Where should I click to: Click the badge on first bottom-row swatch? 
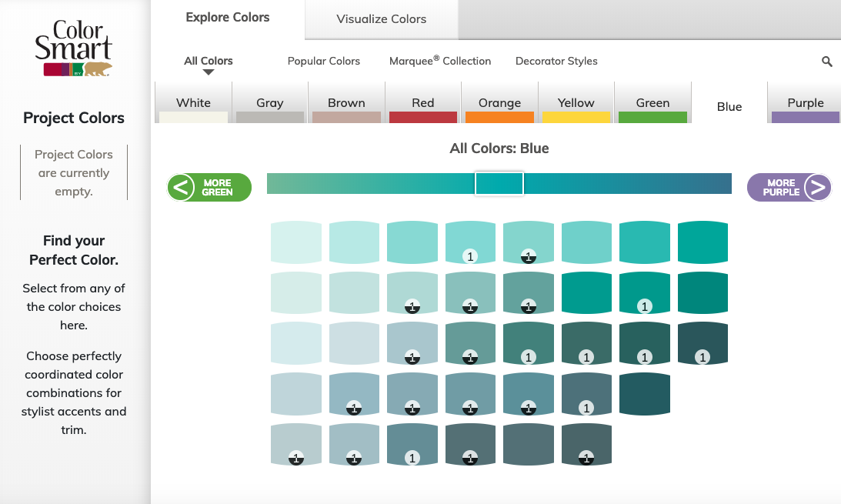pos(296,458)
